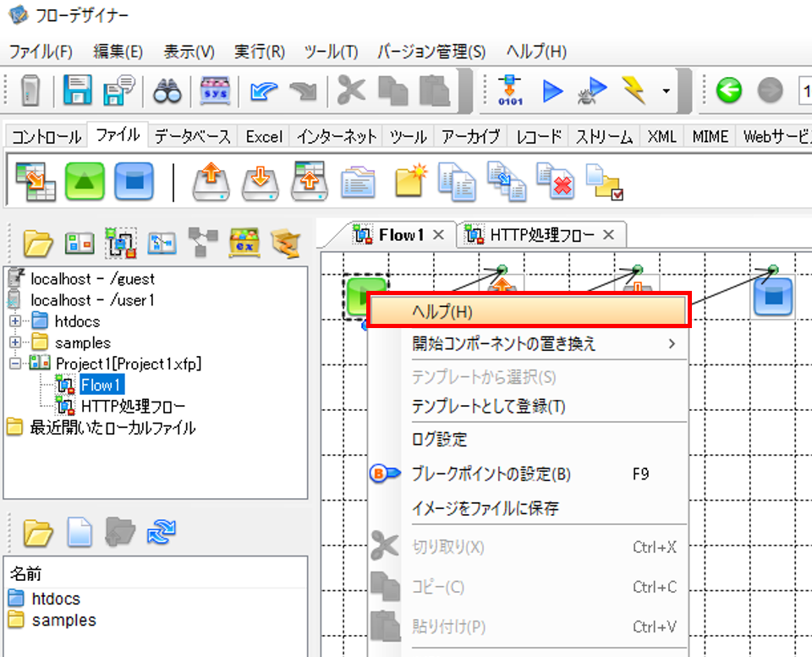Switch to the データベース palette tab
812x657 pixels.
click(x=193, y=137)
